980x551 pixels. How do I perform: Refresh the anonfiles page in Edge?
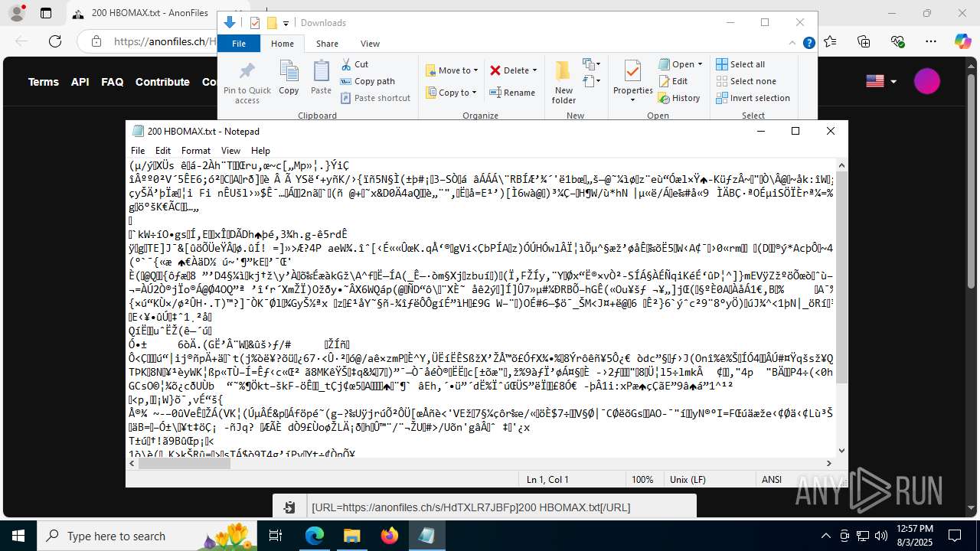[x=55, y=41]
